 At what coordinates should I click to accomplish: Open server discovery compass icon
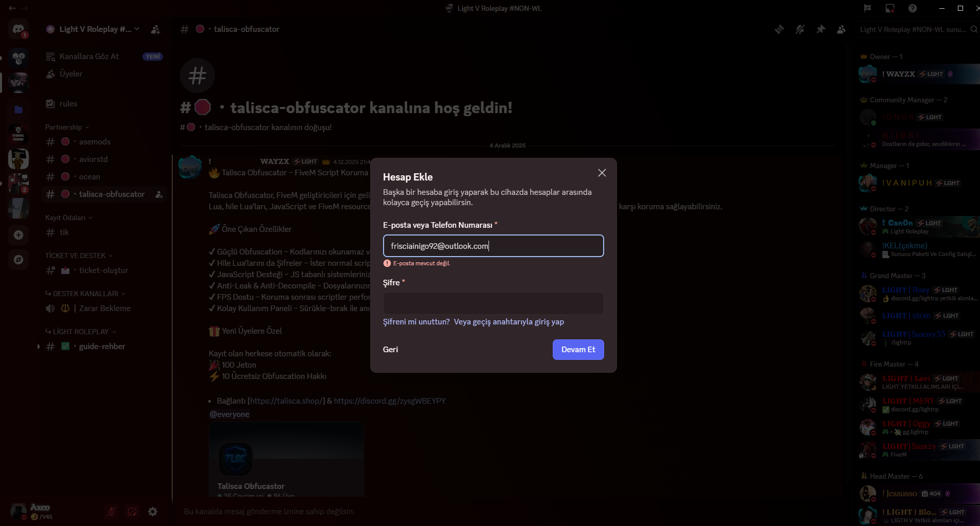[x=19, y=260]
